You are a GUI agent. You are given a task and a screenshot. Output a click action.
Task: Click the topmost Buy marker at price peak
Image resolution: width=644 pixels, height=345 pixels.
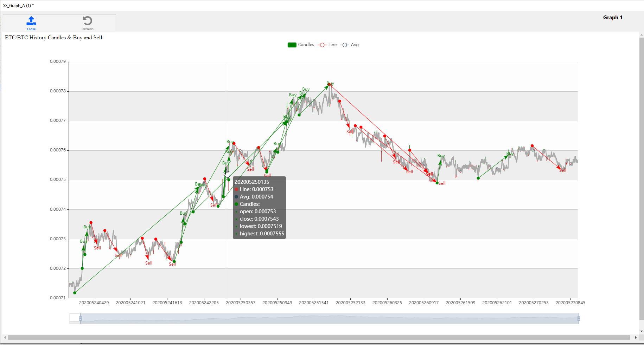[330, 84]
